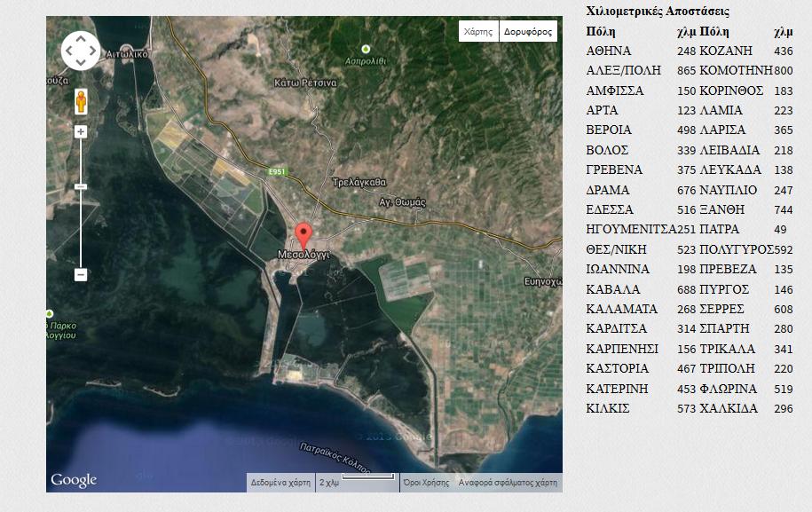Click ΓΡΕΒΕΝΑ in the distance table

pyautogui.click(x=614, y=169)
